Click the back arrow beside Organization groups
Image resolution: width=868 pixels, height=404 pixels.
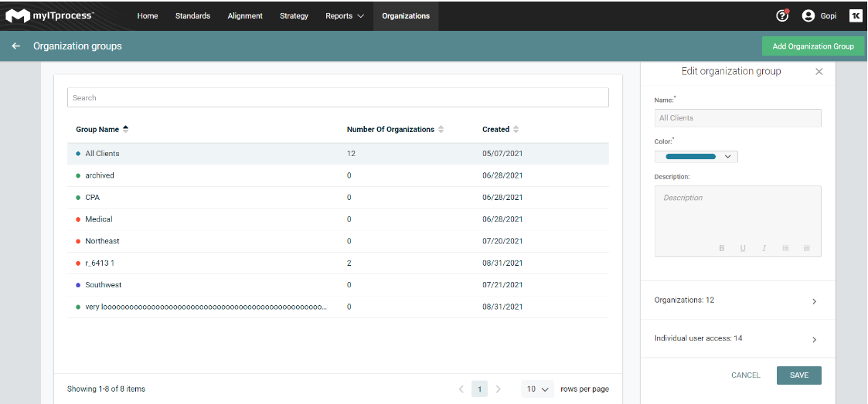click(x=16, y=46)
